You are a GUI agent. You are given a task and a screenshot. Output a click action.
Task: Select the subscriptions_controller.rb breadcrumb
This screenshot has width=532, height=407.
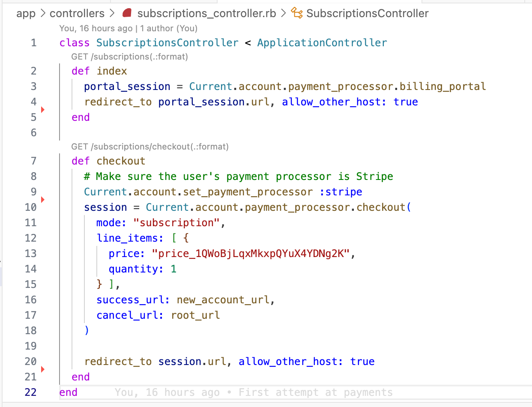click(x=206, y=14)
